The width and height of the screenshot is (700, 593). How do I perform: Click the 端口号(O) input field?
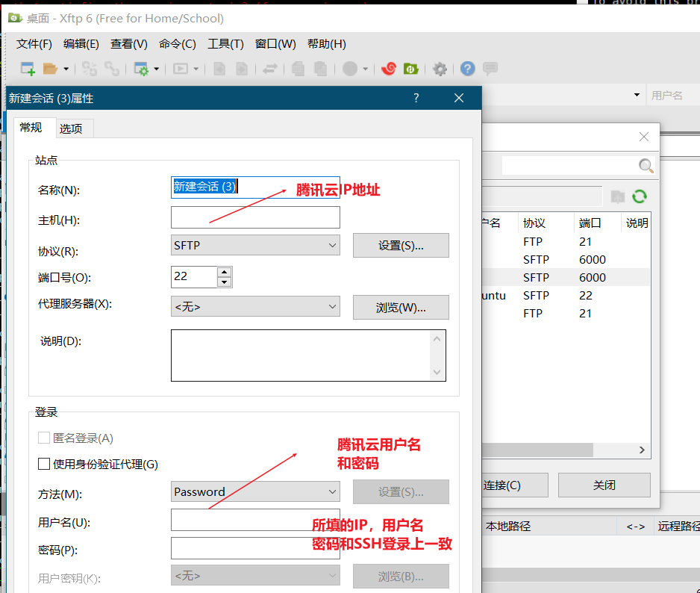pos(194,276)
